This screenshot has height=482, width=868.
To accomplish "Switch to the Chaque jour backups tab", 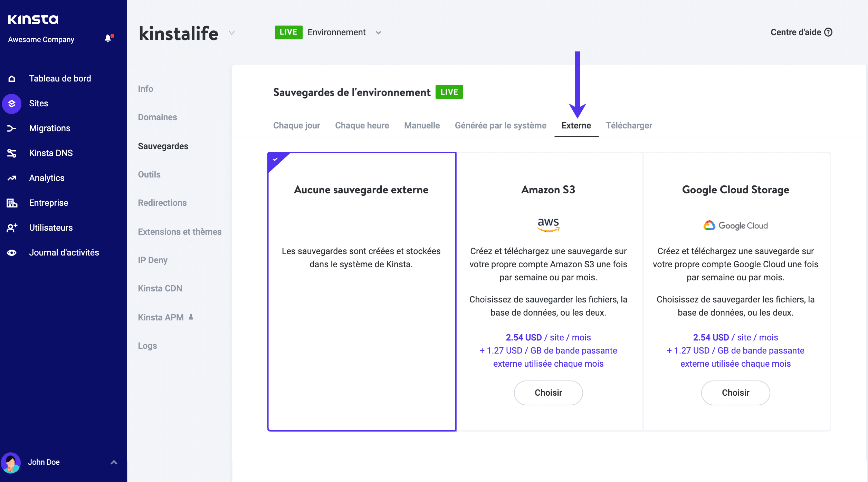I will 296,125.
